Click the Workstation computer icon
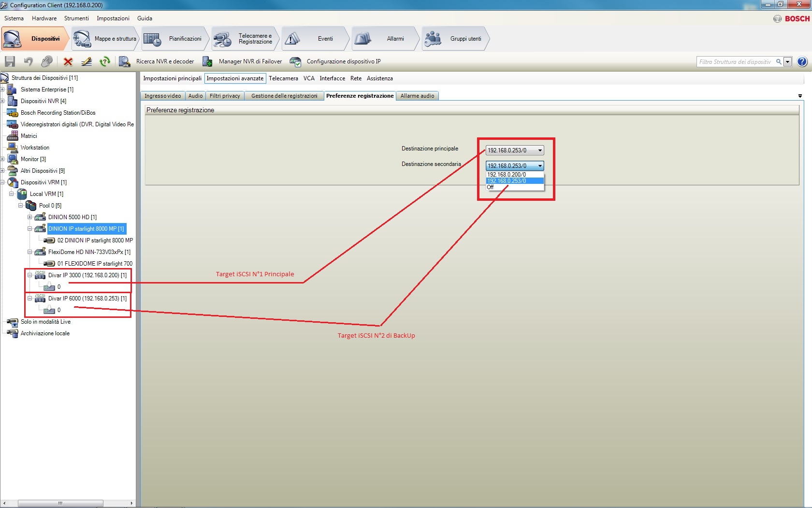The height and width of the screenshot is (508, 812). pyautogui.click(x=12, y=148)
